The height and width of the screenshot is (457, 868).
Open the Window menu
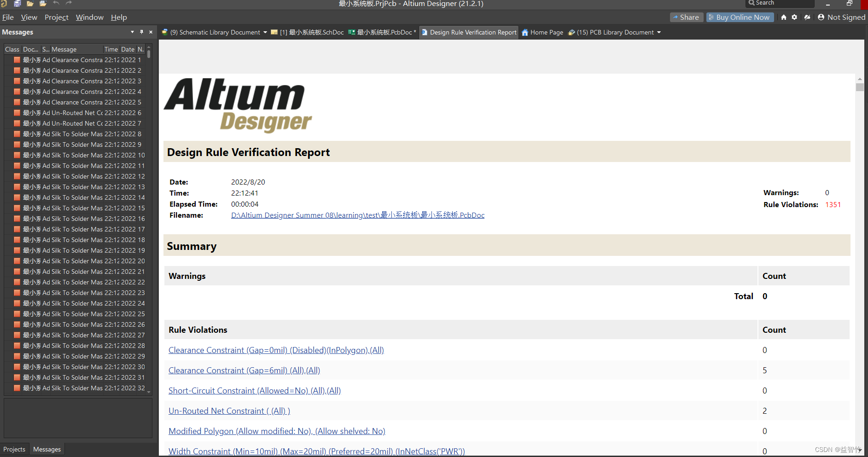90,17
